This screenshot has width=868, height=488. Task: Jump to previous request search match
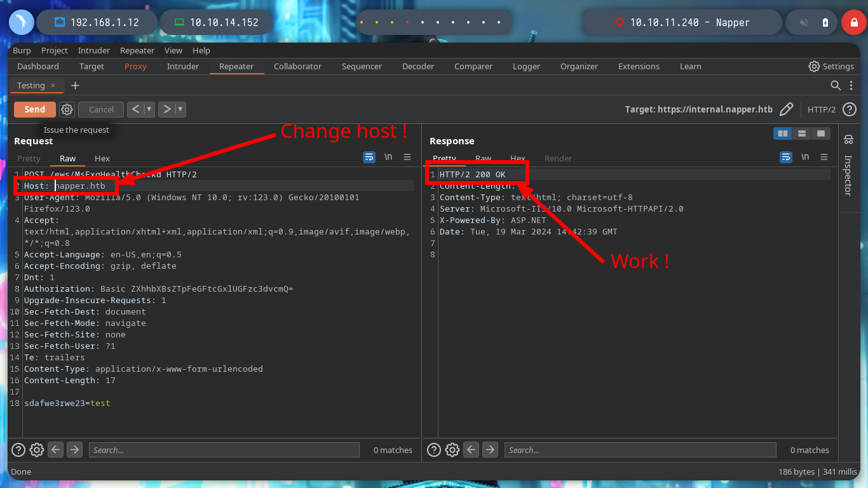tap(56, 450)
